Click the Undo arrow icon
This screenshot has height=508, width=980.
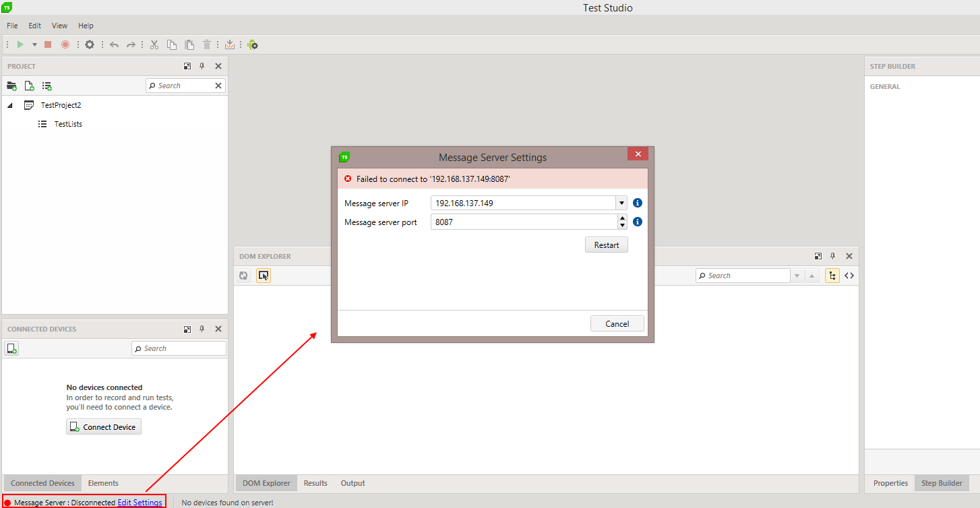coord(114,44)
